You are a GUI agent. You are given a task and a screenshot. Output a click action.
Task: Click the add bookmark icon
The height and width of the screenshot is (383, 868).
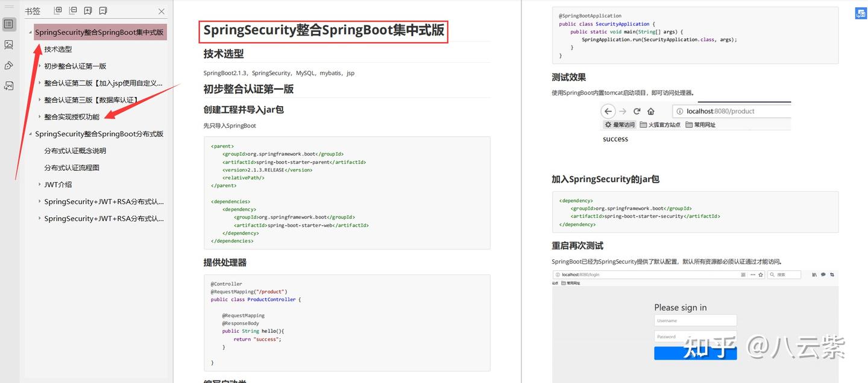point(88,10)
